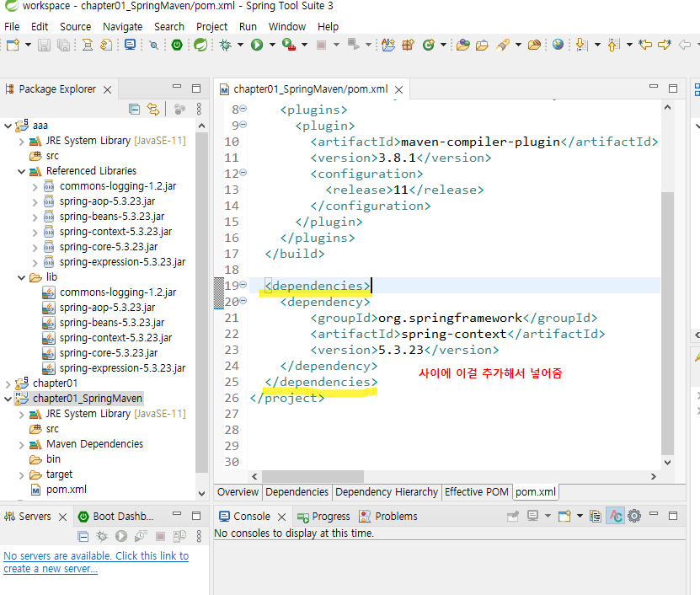The width and height of the screenshot is (700, 595).
Task: Click the Open Web Browser globe icon
Action: [x=558, y=45]
